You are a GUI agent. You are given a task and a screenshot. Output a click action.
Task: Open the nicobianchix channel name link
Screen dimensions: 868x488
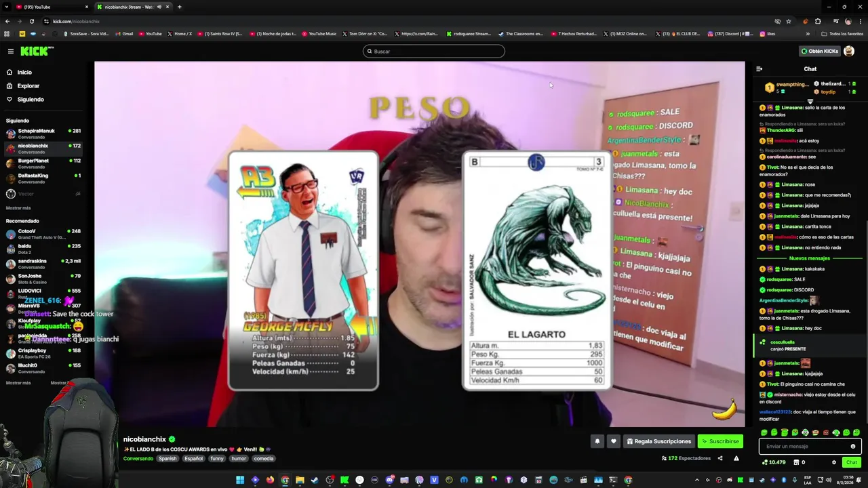pos(144,439)
